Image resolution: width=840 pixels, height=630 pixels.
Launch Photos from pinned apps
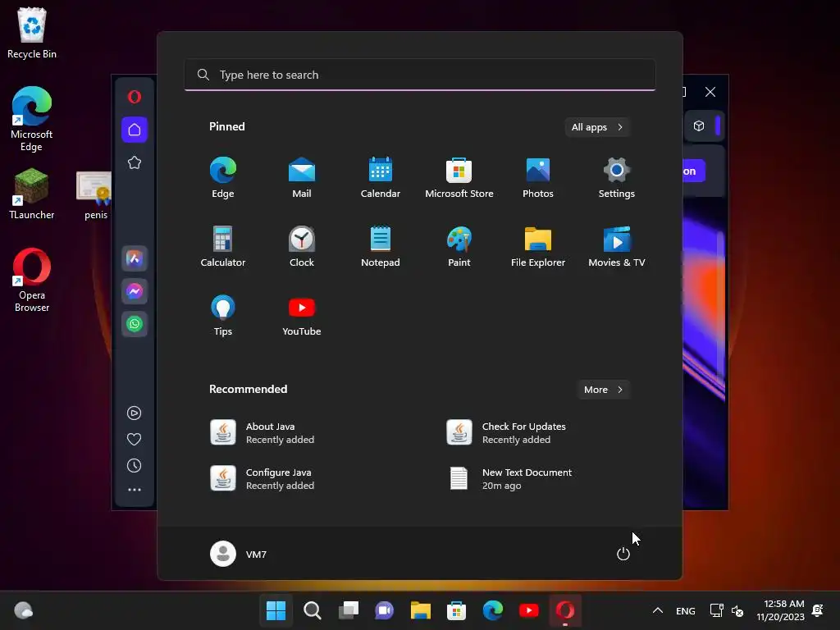(x=538, y=177)
